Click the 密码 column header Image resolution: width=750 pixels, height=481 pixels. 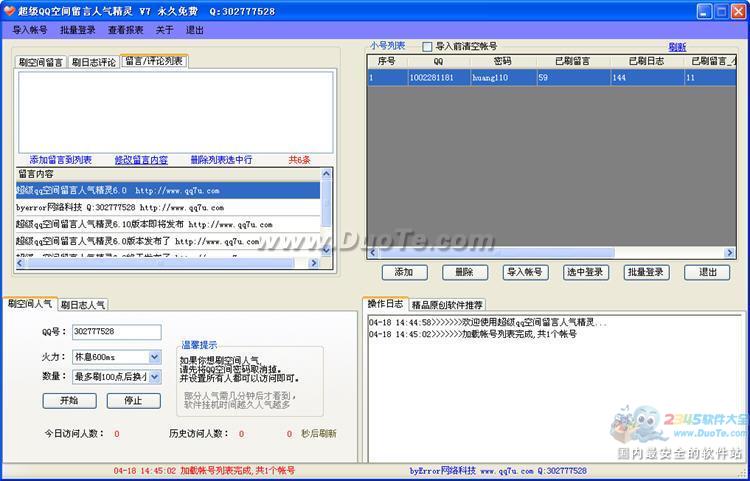tap(503, 61)
